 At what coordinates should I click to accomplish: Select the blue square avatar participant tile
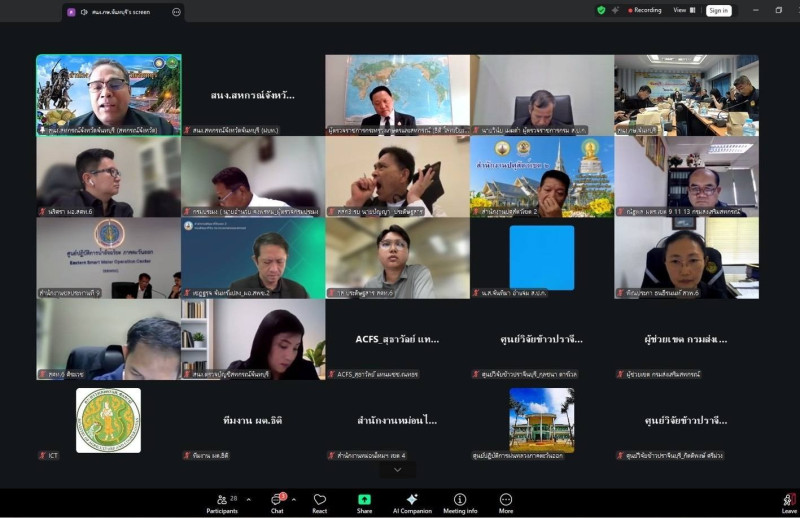tap(541, 258)
